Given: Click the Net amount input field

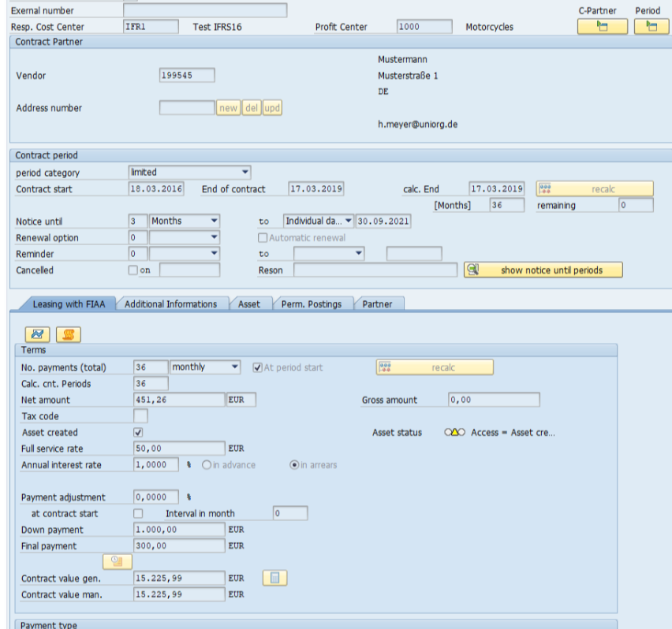Looking at the screenshot, I should coord(179,400).
